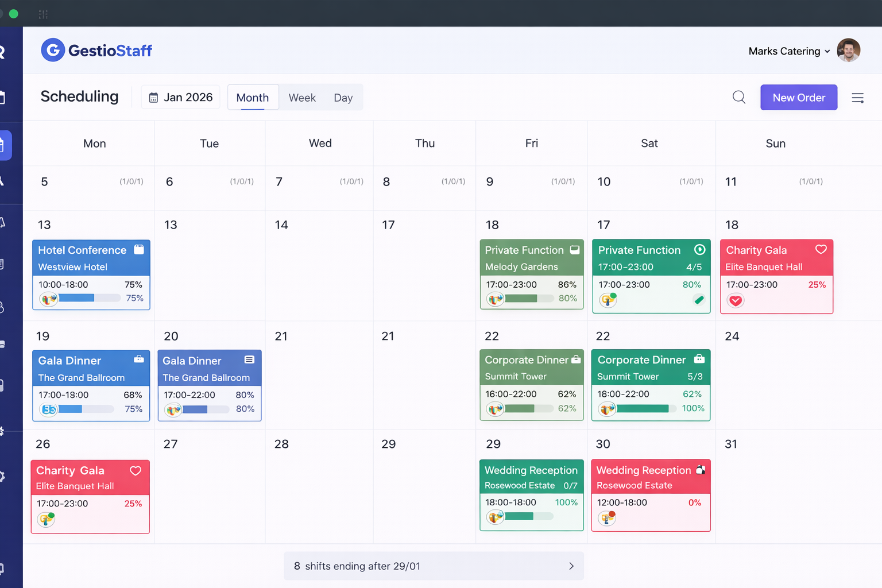882x588 pixels.
Task: Click the profile picture in the top bar
Action: click(x=848, y=51)
